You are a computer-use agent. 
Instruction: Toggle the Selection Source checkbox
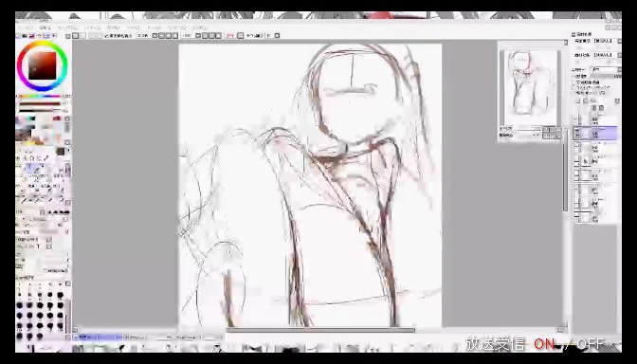[x=574, y=93]
